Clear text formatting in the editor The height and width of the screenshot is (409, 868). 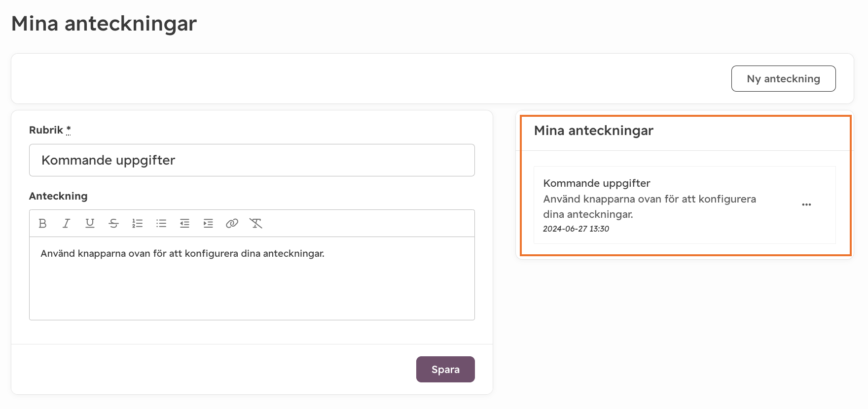click(x=255, y=223)
